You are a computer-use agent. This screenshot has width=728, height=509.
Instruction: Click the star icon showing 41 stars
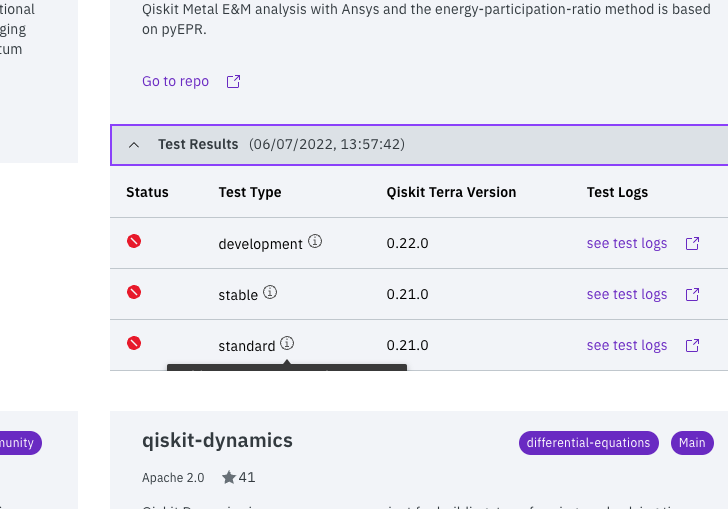coord(228,477)
